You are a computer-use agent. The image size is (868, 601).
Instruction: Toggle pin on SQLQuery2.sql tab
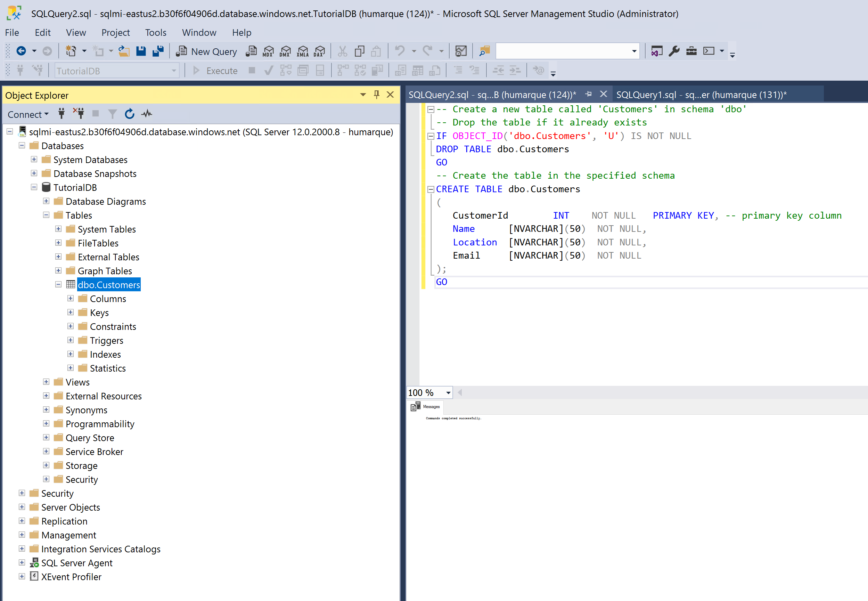pos(588,94)
